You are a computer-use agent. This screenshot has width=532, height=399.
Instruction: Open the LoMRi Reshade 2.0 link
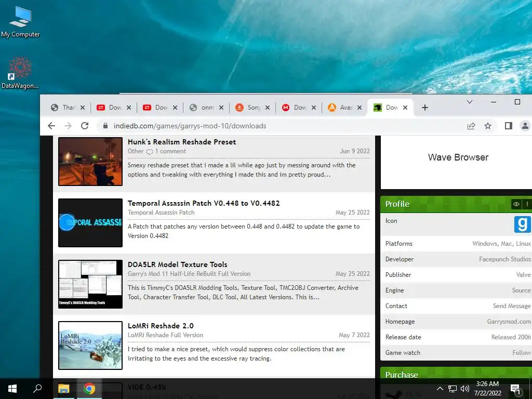pyautogui.click(x=161, y=326)
